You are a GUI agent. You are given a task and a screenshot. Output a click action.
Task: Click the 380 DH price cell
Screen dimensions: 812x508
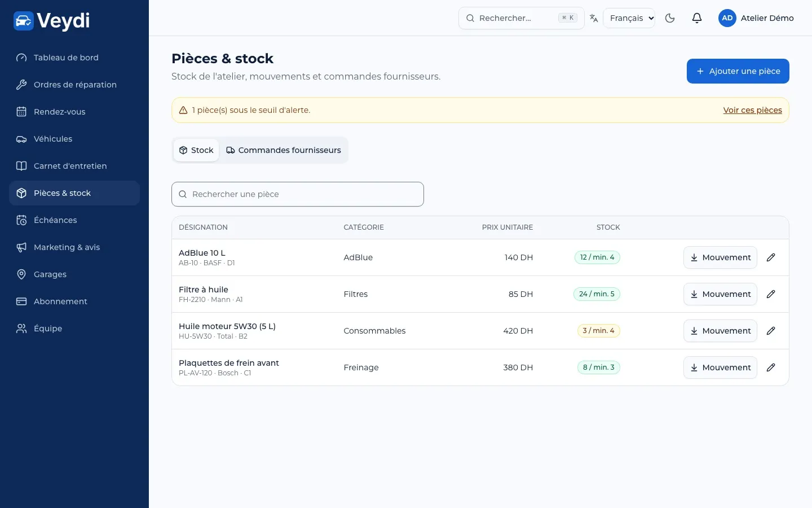click(x=518, y=367)
